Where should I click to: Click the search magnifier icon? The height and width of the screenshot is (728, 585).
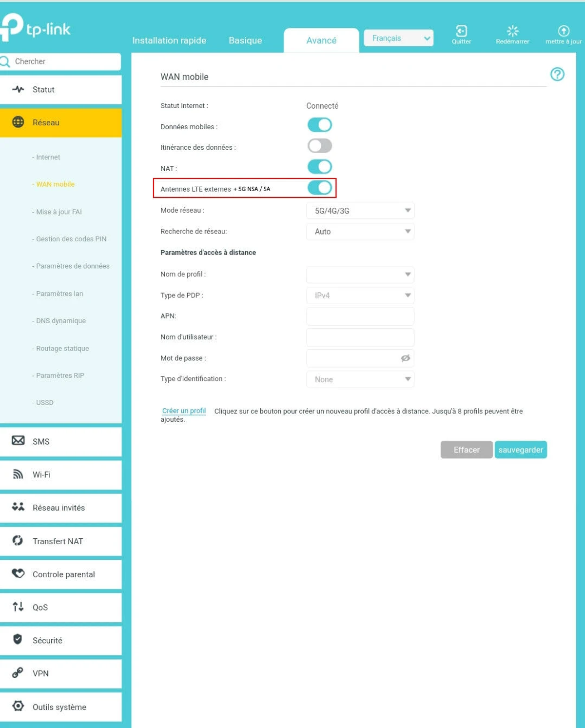[5, 61]
